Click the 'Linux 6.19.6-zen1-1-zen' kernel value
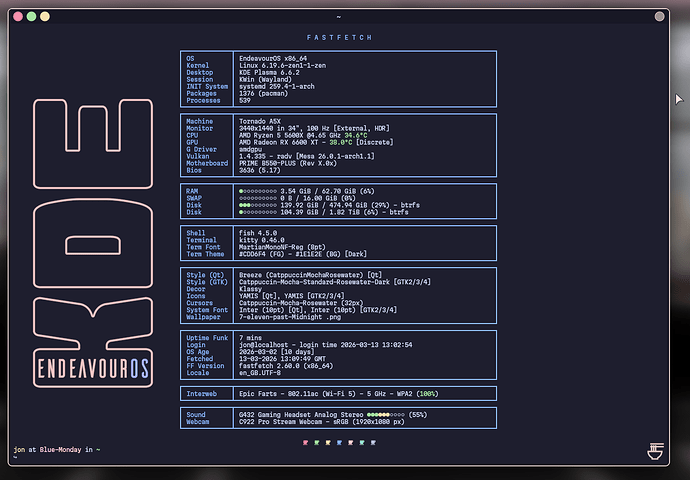 (x=283, y=66)
